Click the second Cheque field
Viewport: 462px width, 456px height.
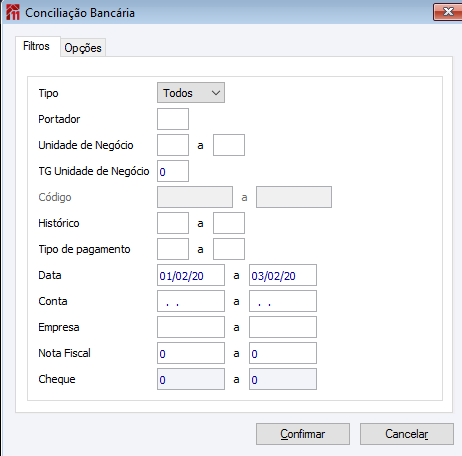coord(283,379)
